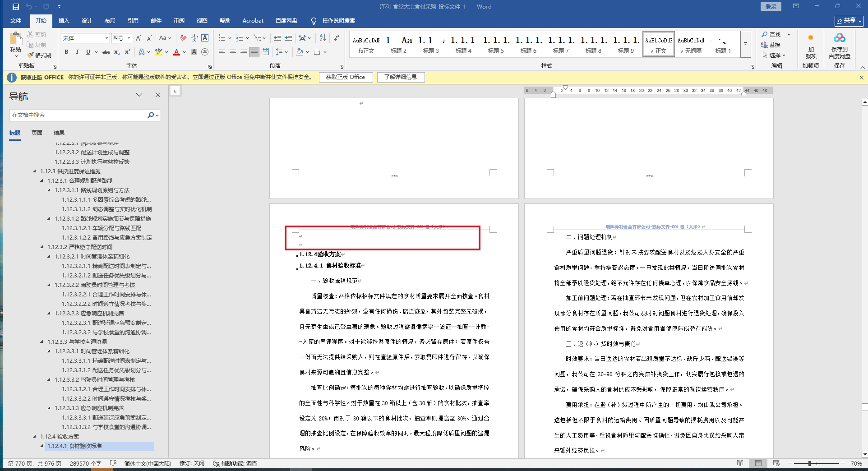This screenshot has width=868, height=471.
Task: Increase font size with the grow-font icon
Action: tap(139, 38)
